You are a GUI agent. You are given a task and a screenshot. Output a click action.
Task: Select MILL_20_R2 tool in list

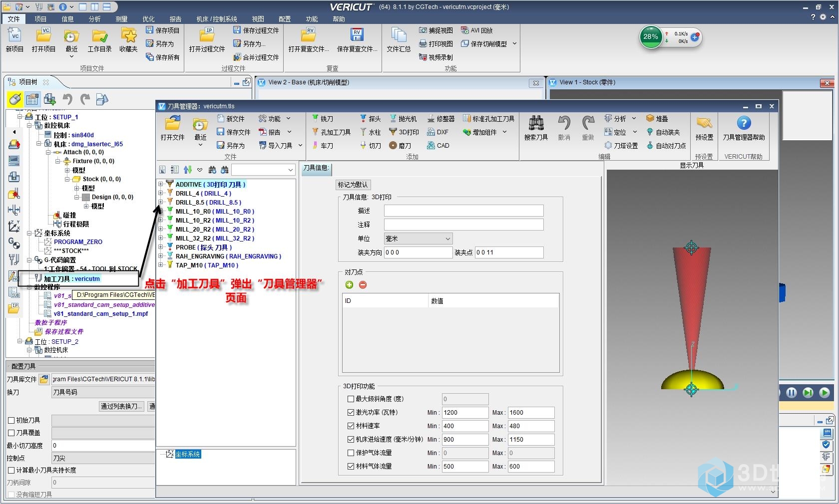coord(215,230)
